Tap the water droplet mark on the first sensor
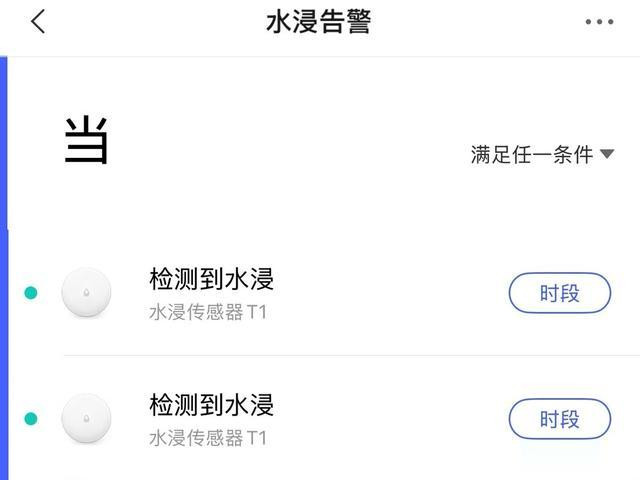 tap(86, 292)
